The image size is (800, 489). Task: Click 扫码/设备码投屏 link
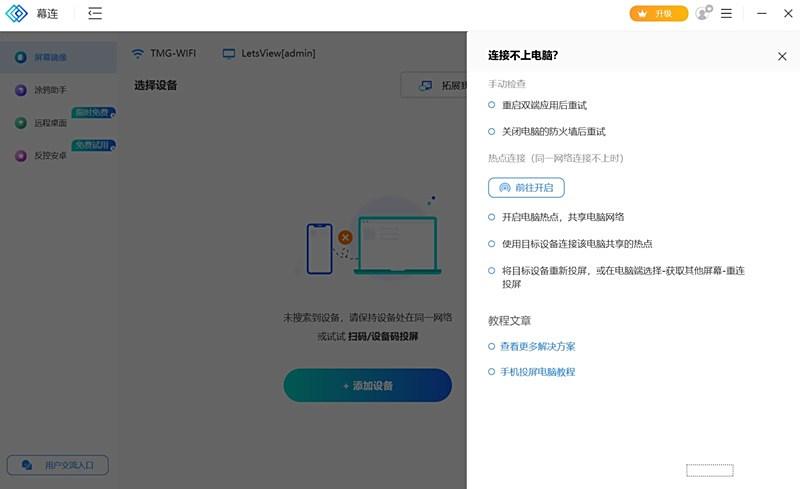pyautogui.click(x=383, y=336)
